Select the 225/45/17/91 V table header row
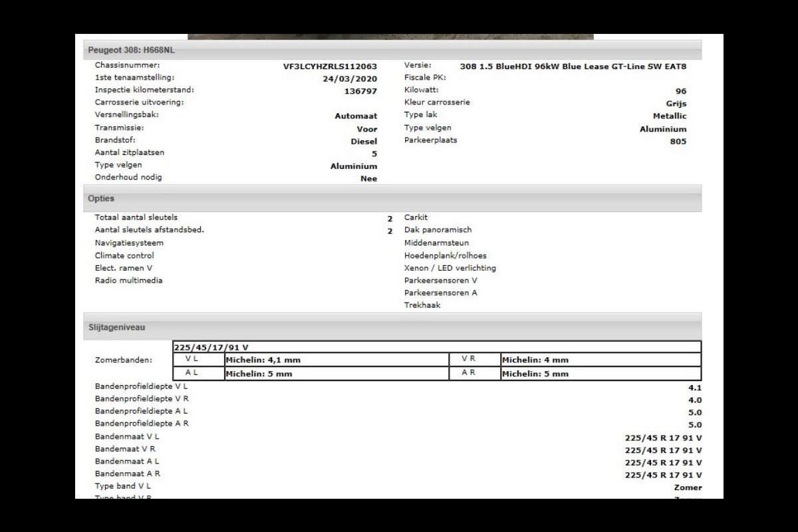The height and width of the screenshot is (532, 798). pos(436,347)
